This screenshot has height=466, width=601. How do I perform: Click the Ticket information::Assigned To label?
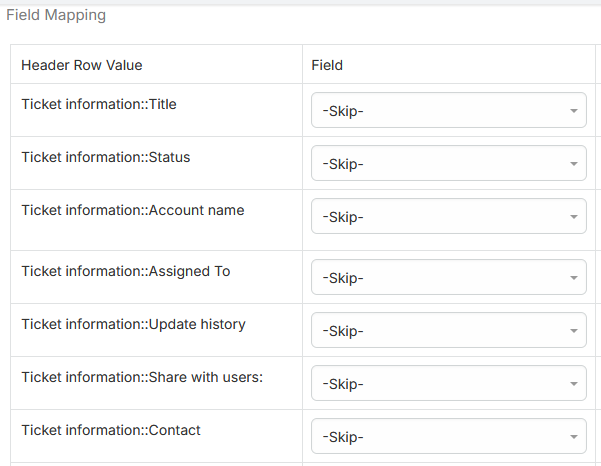point(125,271)
